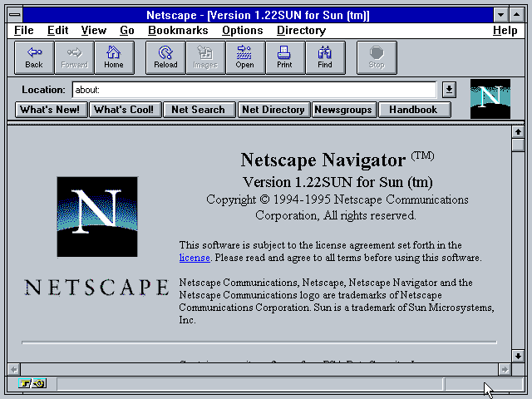Open the Go menu
This screenshot has width=532, height=399.
click(127, 31)
